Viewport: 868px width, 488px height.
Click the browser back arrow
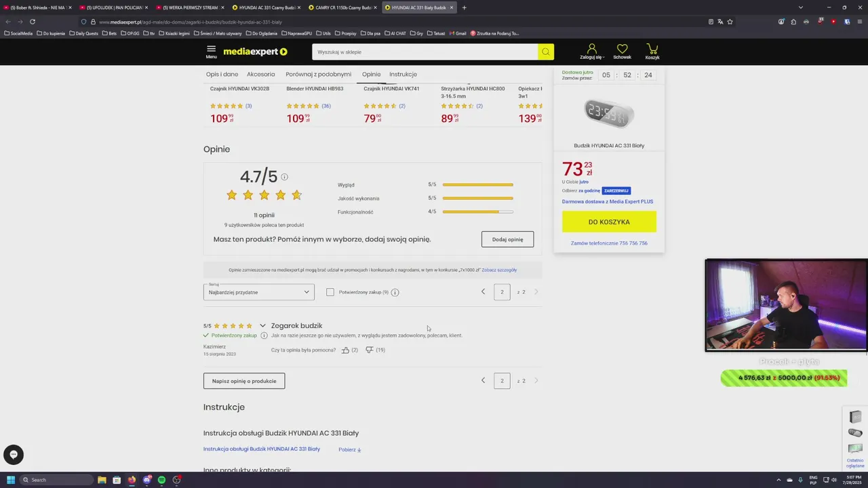[x=8, y=22]
